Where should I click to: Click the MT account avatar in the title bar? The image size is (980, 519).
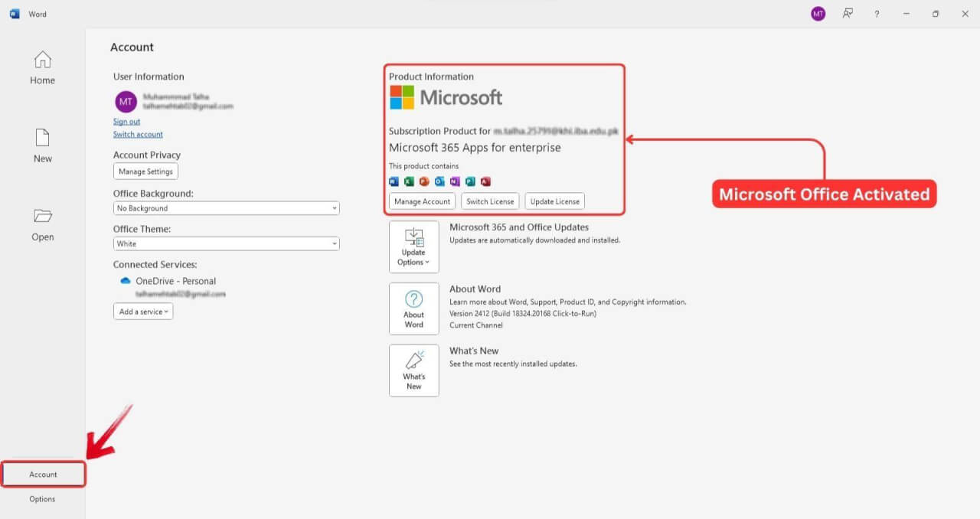point(818,13)
